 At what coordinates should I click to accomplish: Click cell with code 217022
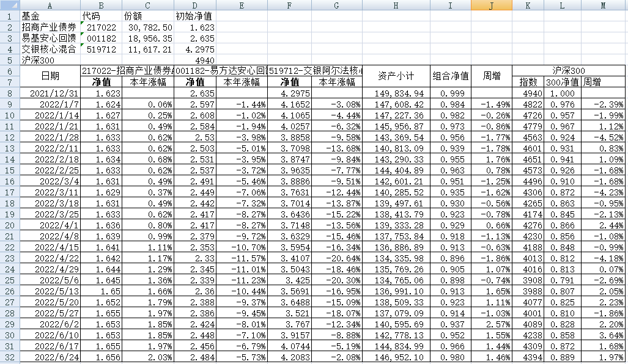101,27
